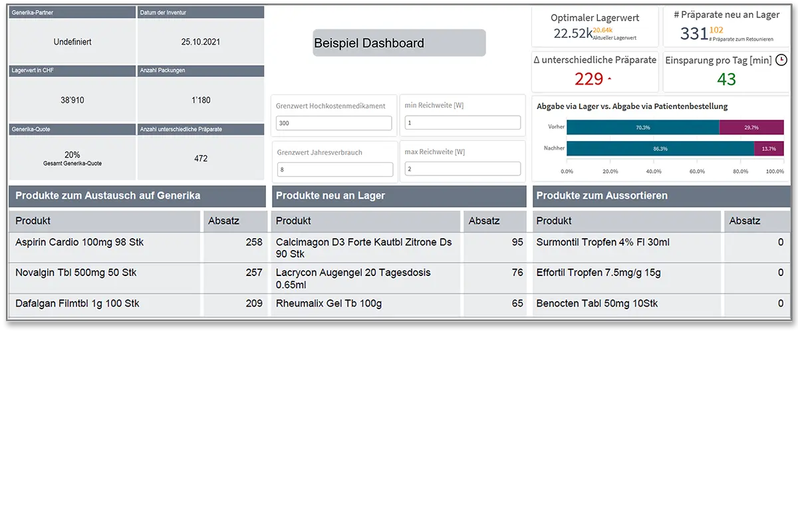
Task: Click the clock icon beside Einsparung pro Tag
Action: (781, 60)
